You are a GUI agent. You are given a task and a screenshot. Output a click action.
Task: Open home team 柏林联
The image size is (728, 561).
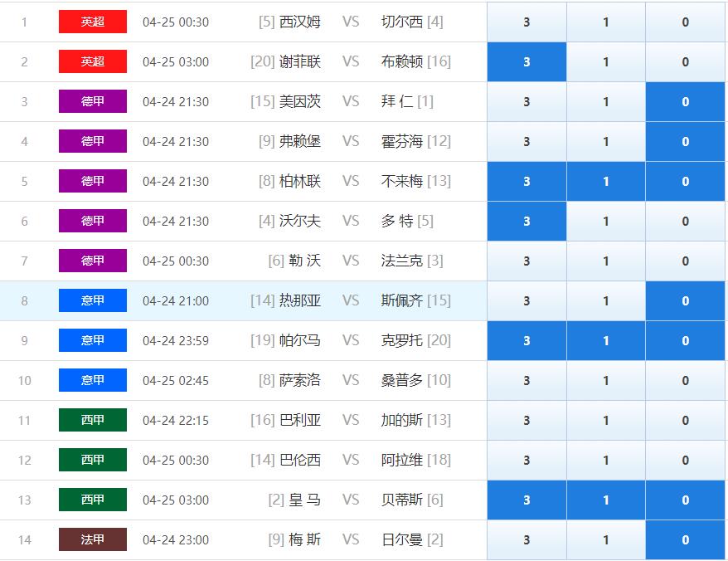(x=300, y=181)
